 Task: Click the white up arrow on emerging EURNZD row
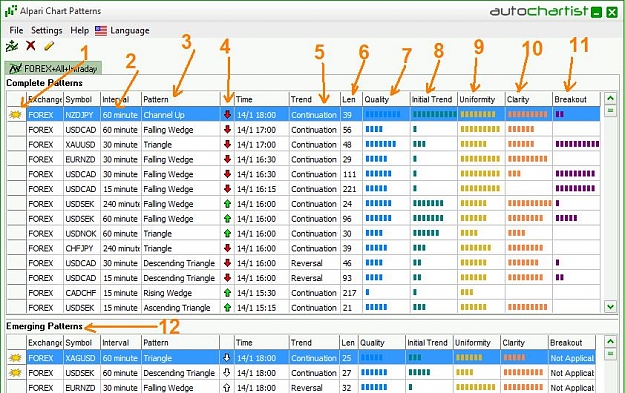click(x=227, y=387)
